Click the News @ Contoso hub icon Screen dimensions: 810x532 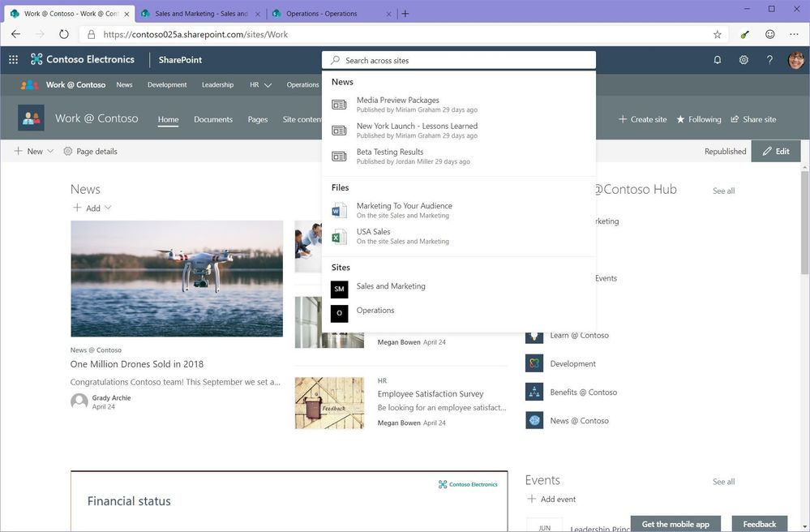click(534, 420)
